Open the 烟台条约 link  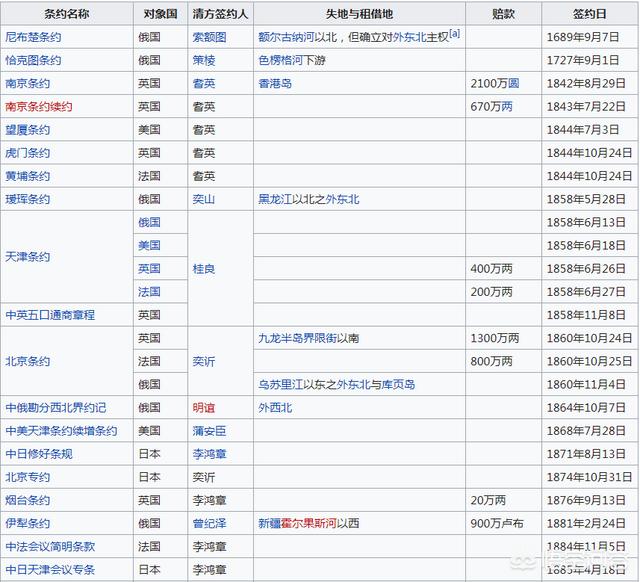[28, 500]
